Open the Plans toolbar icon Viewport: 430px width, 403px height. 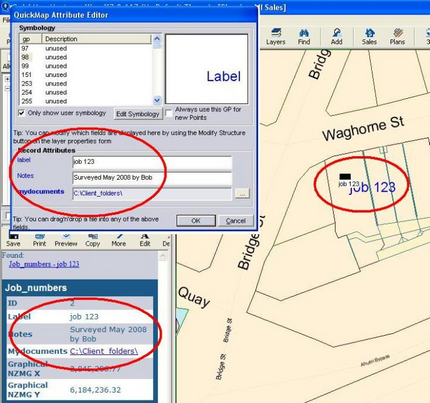pyautogui.click(x=397, y=37)
